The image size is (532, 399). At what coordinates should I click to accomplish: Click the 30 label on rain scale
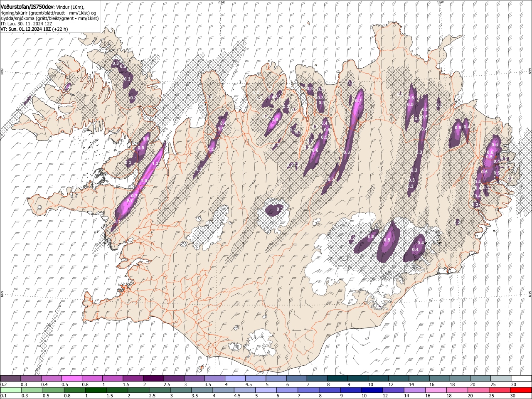(x=513, y=396)
